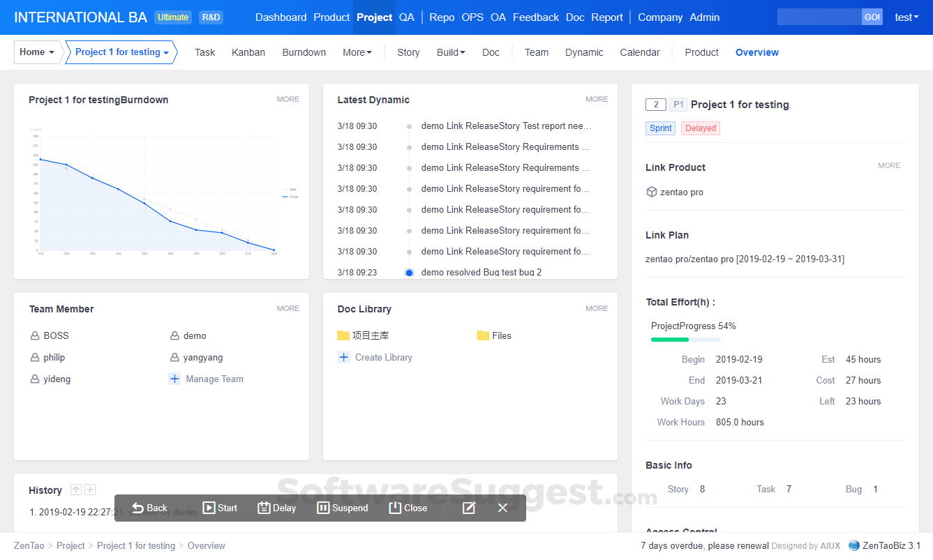Click the Suspend pause icon
Image resolution: width=933 pixels, height=560 pixels.
point(323,508)
